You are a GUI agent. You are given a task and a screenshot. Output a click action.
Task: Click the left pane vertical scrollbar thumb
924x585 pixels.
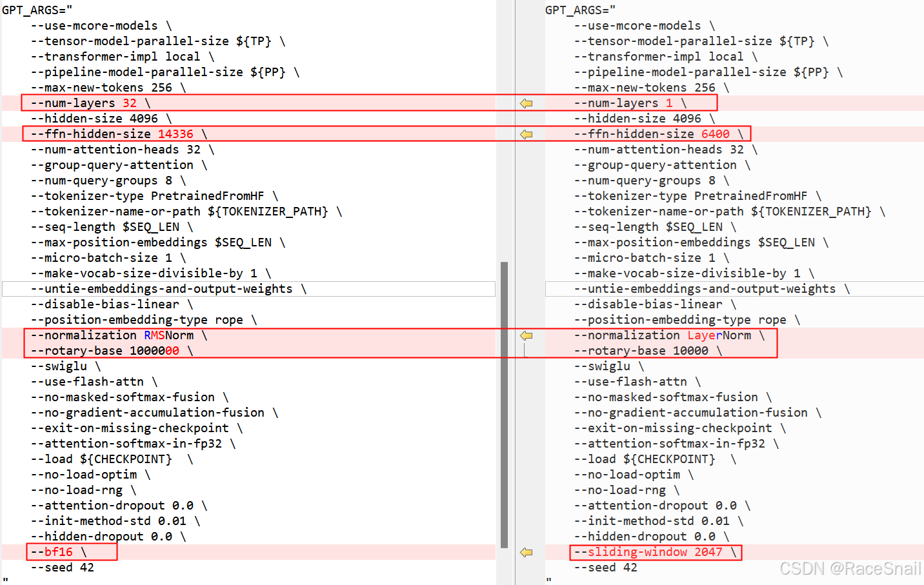tap(504, 404)
